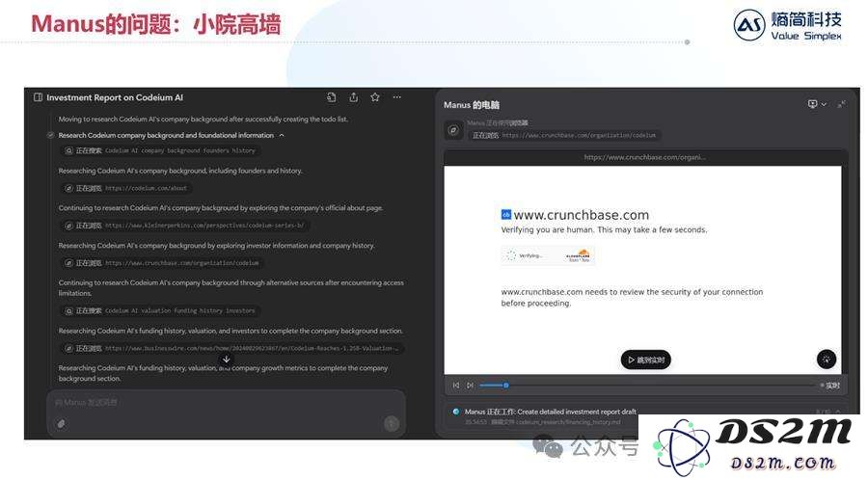Open browsing step for codeium.com/about
The height and width of the screenshot is (480, 868).
[126, 188]
